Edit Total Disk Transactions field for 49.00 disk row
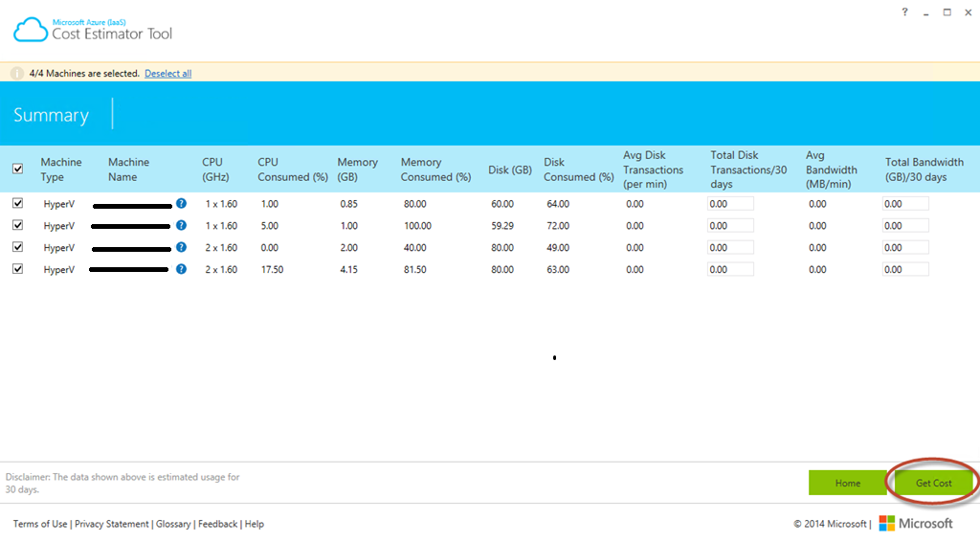This screenshot has height=542, width=980. coord(730,248)
